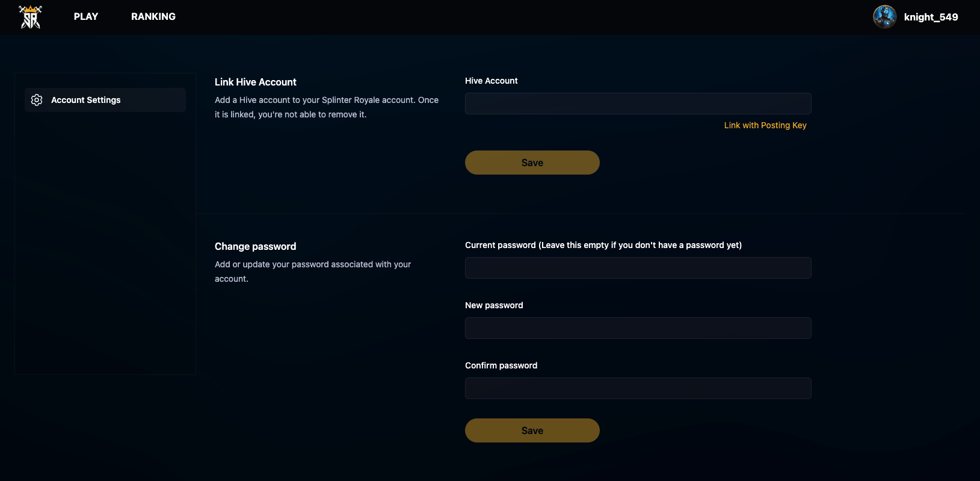Save the Hive account link

coord(532,163)
